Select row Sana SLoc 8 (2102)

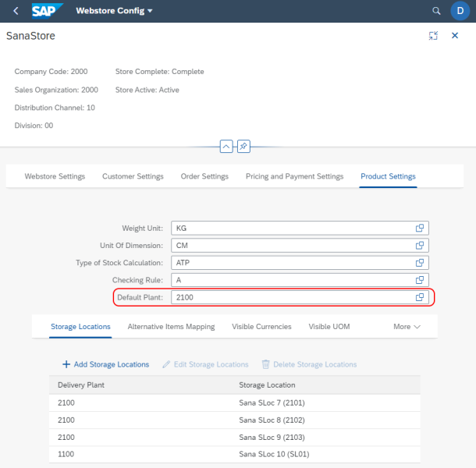pyautogui.click(x=235, y=420)
